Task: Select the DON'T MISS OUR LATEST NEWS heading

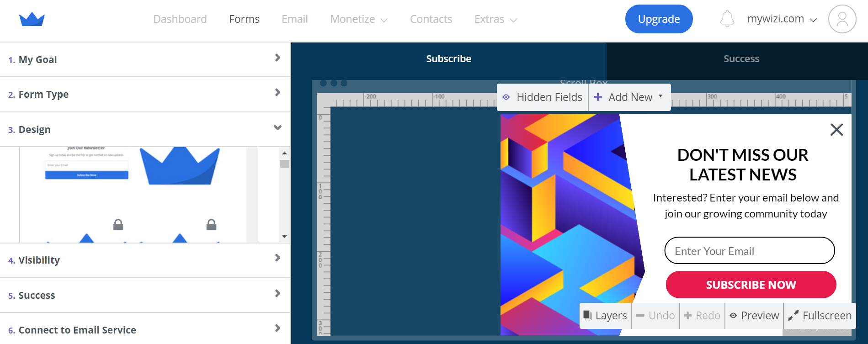Action: coord(743,165)
